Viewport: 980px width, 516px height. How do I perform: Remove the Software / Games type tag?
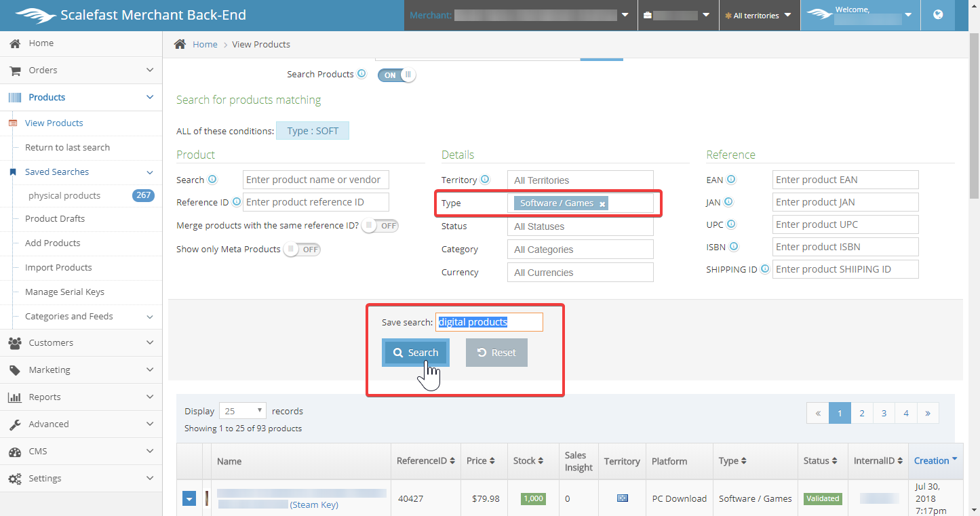pos(602,204)
